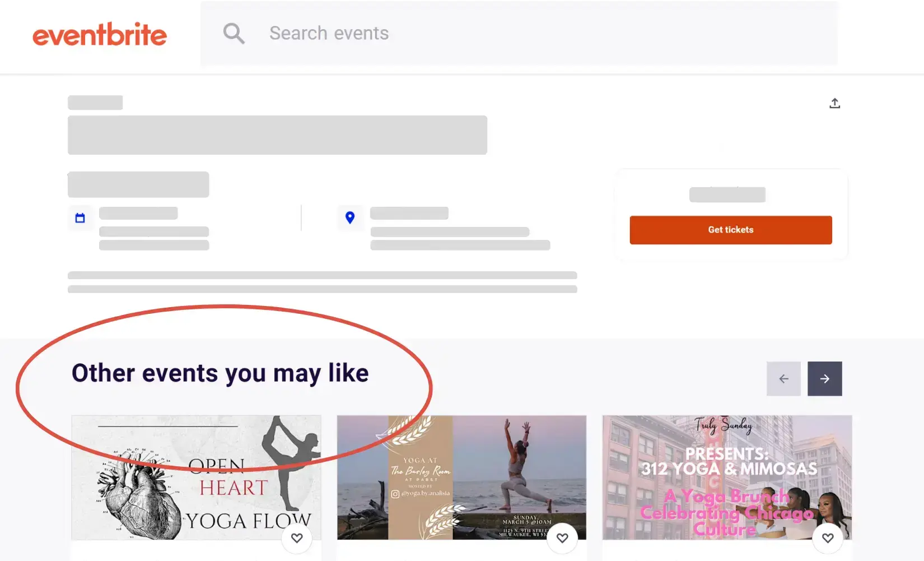Click the venue text beside the location pin

[x=409, y=214]
